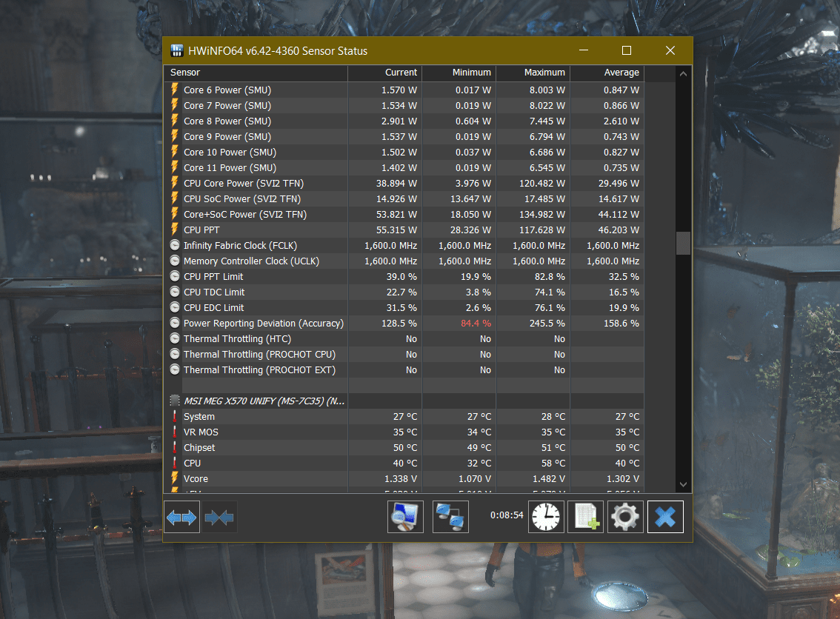The height and width of the screenshot is (619, 840).
Task: Click the 245.5 % maximum value
Action: click(547, 324)
